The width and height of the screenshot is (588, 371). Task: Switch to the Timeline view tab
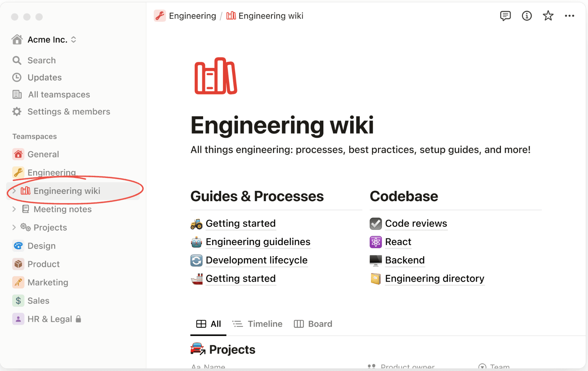258,324
